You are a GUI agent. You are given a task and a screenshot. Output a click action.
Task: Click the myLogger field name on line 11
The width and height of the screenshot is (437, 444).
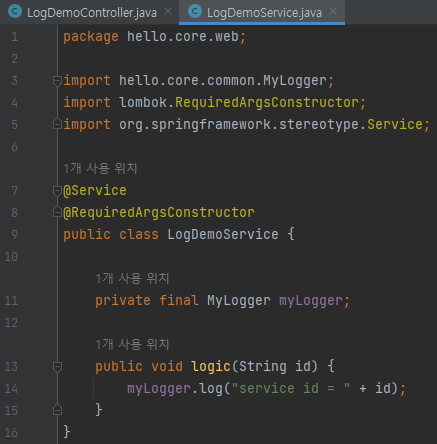coord(311,301)
